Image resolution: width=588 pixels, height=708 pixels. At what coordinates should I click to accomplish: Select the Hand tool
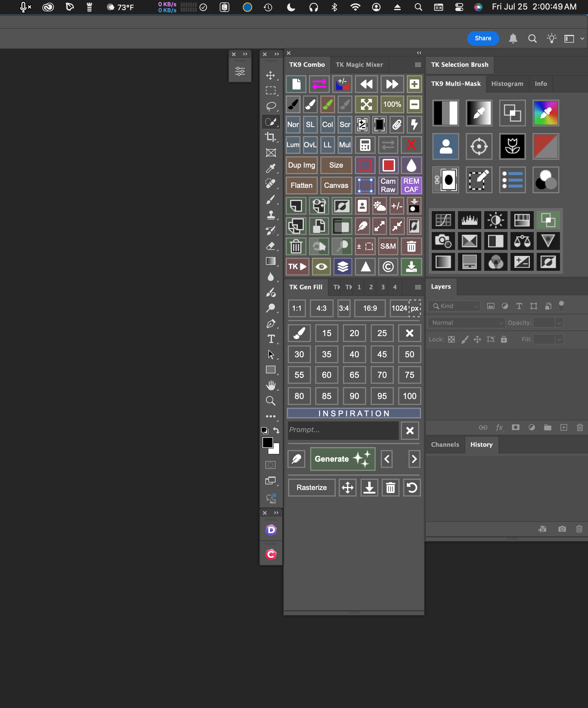tap(270, 385)
